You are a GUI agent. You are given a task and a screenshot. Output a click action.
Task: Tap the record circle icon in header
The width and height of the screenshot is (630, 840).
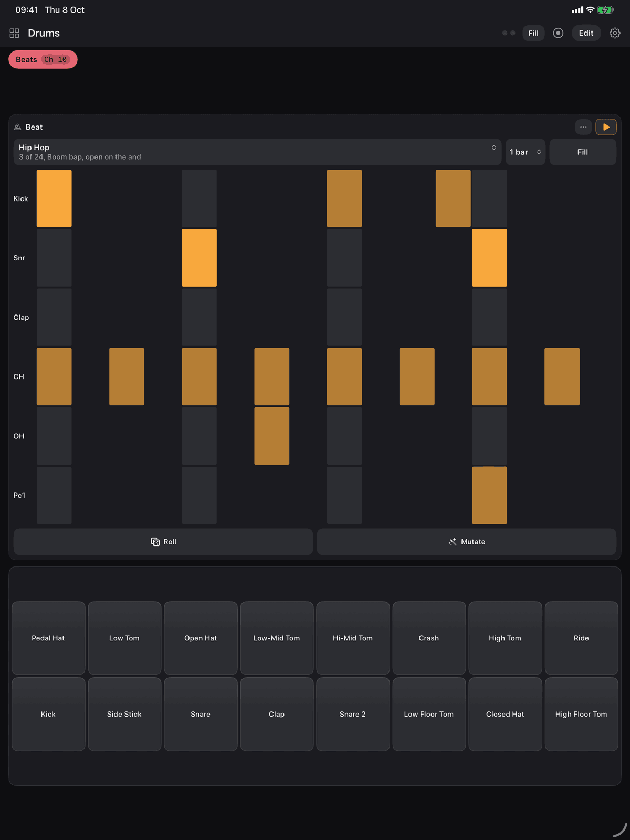tap(558, 33)
